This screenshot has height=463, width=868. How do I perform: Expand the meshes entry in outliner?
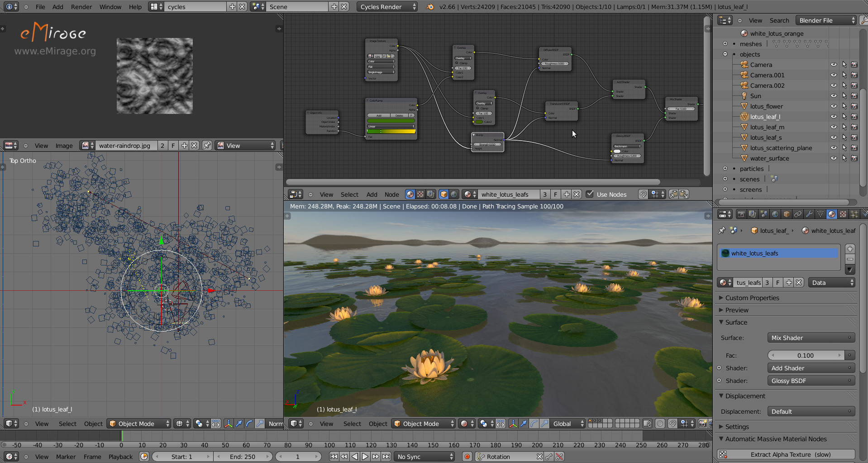point(725,44)
